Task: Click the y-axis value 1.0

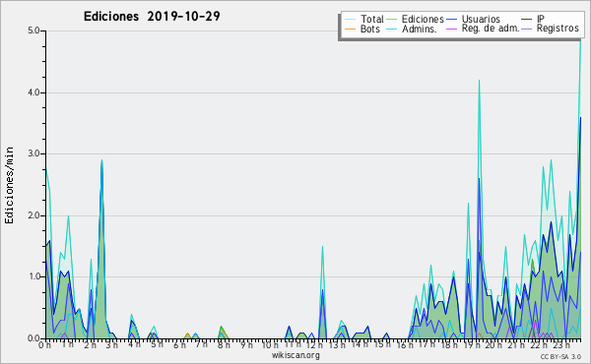Action: 33,276
